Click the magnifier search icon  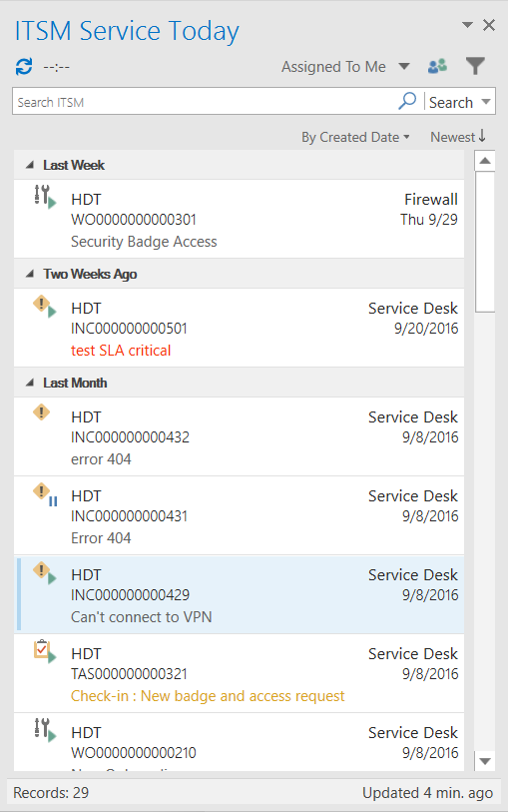click(x=407, y=101)
